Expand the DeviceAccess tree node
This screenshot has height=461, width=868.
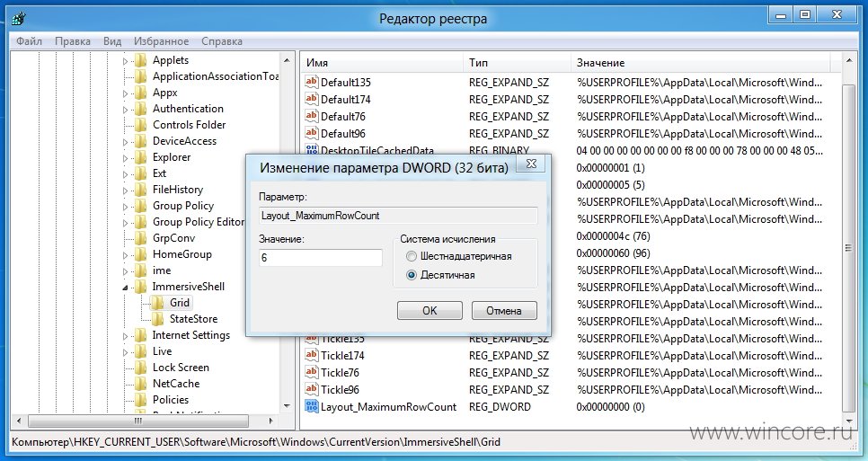(x=125, y=142)
